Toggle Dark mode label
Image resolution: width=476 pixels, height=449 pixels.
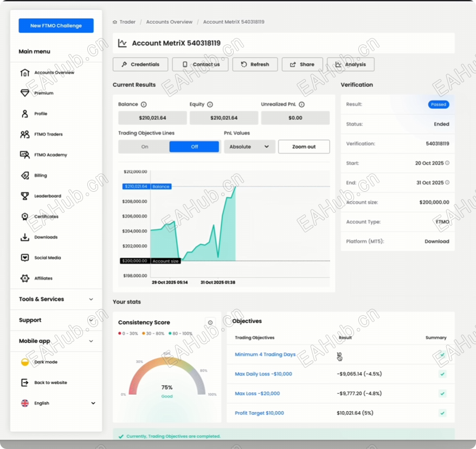[x=46, y=362]
